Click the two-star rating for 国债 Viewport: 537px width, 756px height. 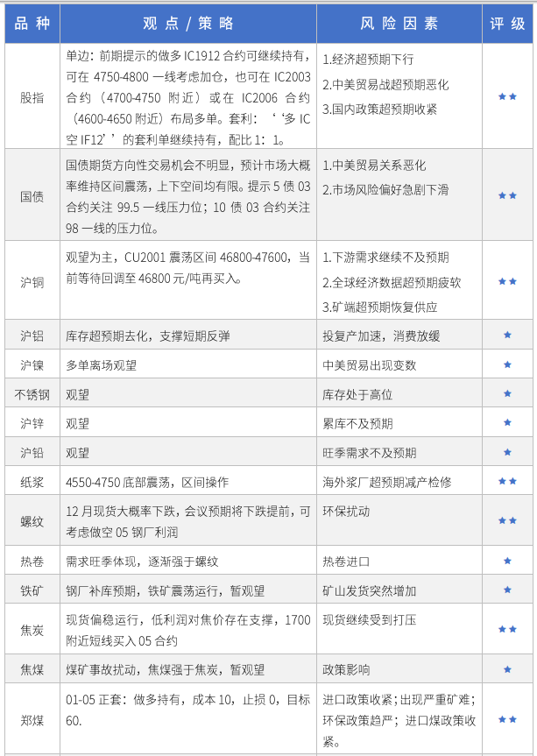507,195
